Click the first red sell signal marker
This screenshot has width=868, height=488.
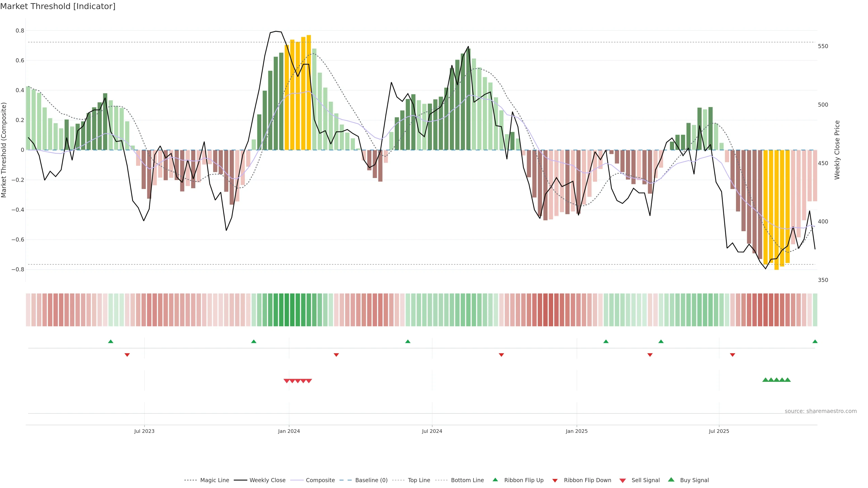pos(286,381)
